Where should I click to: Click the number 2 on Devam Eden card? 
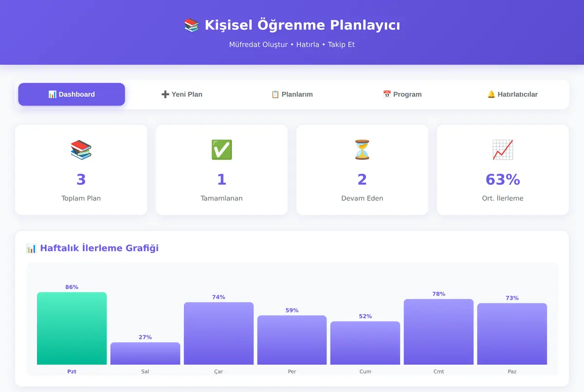(362, 179)
